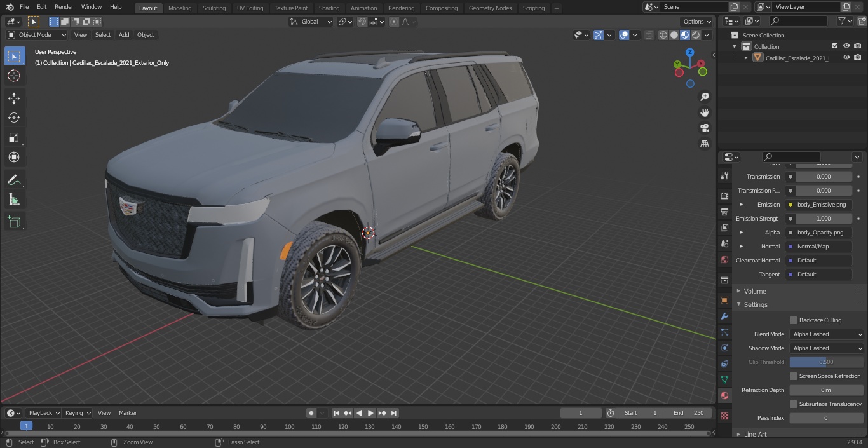Enable Subsurface Translucency checkbox

(x=794, y=404)
